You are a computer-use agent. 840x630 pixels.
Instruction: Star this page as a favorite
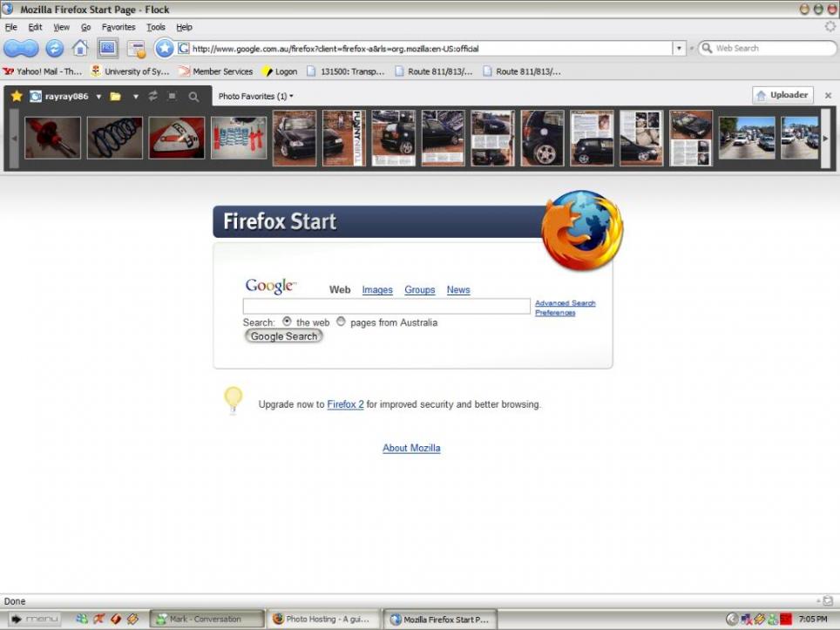(164, 48)
